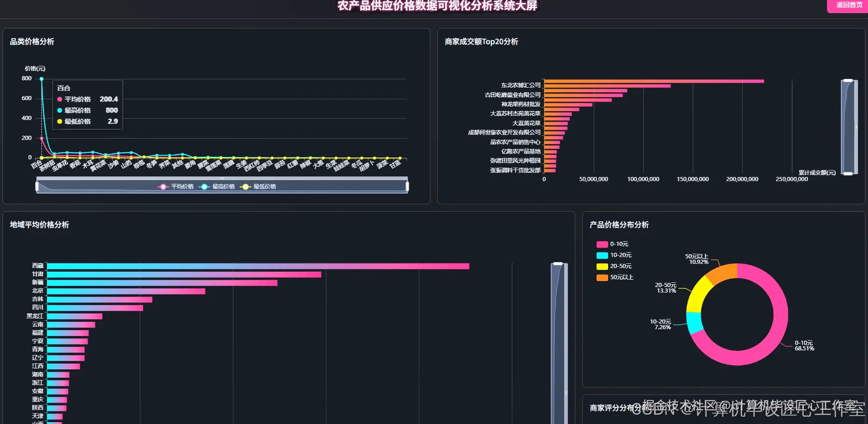Toggle 平均价格 series in line chart legend
The height and width of the screenshot is (424, 868).
[x=176, y=187]
